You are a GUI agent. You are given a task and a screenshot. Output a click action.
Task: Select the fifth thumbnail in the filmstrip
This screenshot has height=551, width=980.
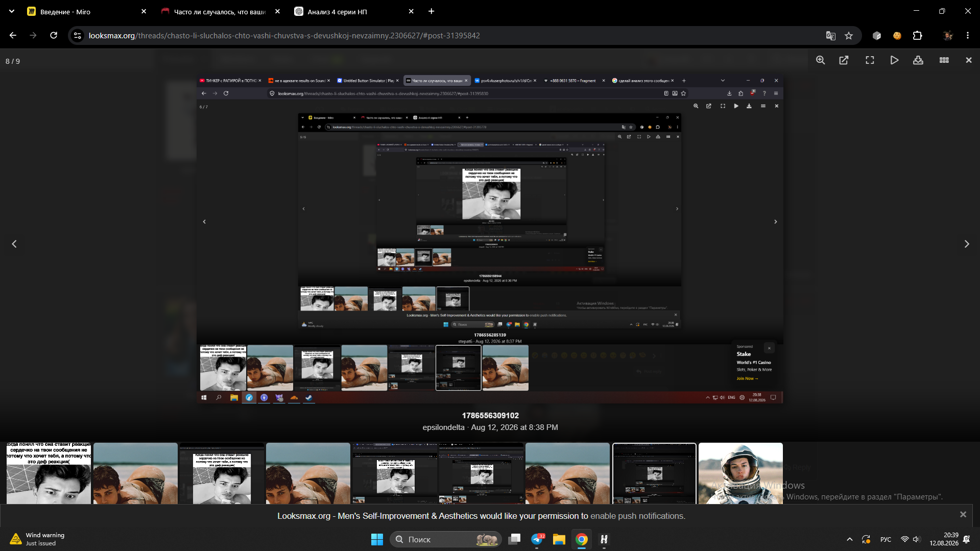pyautogui.click(x=394, y=473)
